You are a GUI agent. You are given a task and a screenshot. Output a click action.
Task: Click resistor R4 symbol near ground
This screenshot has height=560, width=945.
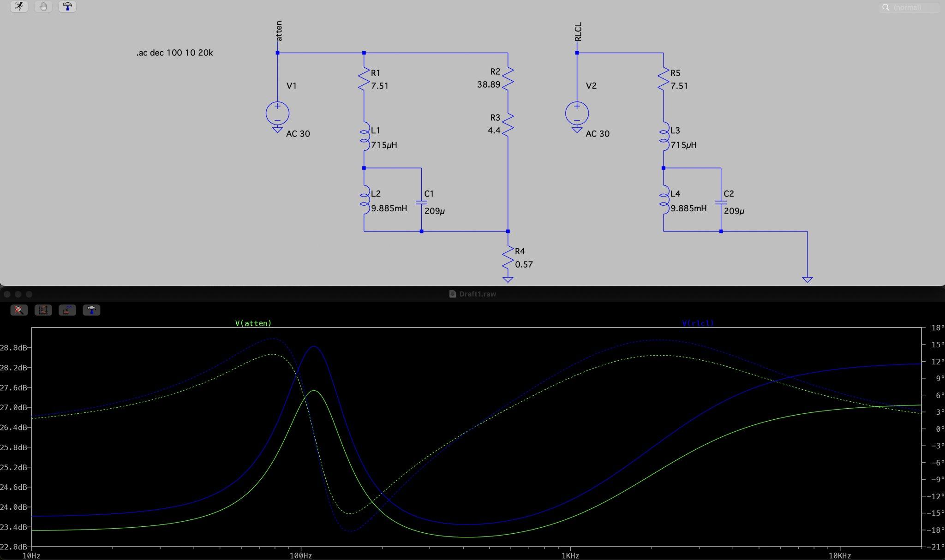click(x=508, y=258)
